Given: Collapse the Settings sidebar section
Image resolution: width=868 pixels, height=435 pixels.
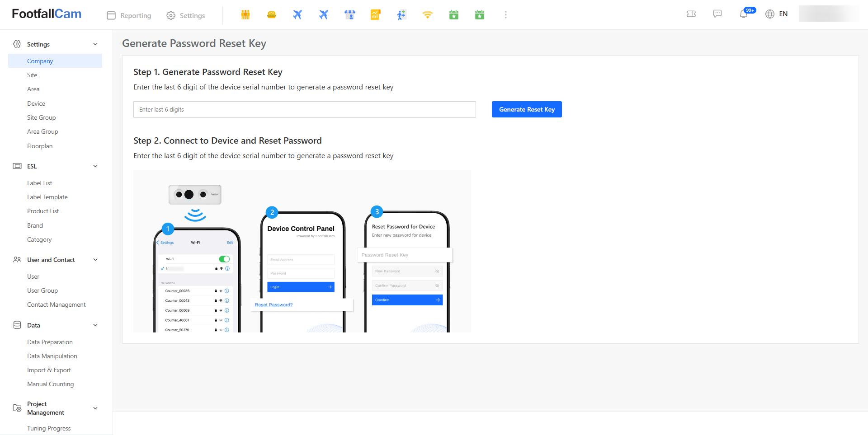Looking at the screenshot, I should (x=95, y=44).
